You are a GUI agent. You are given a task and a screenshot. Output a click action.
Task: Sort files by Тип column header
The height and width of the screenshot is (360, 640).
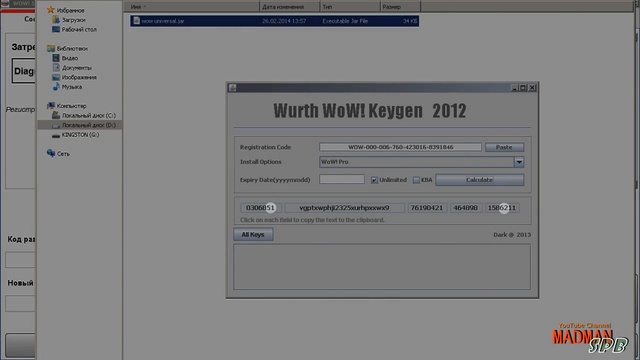(350, 7)
